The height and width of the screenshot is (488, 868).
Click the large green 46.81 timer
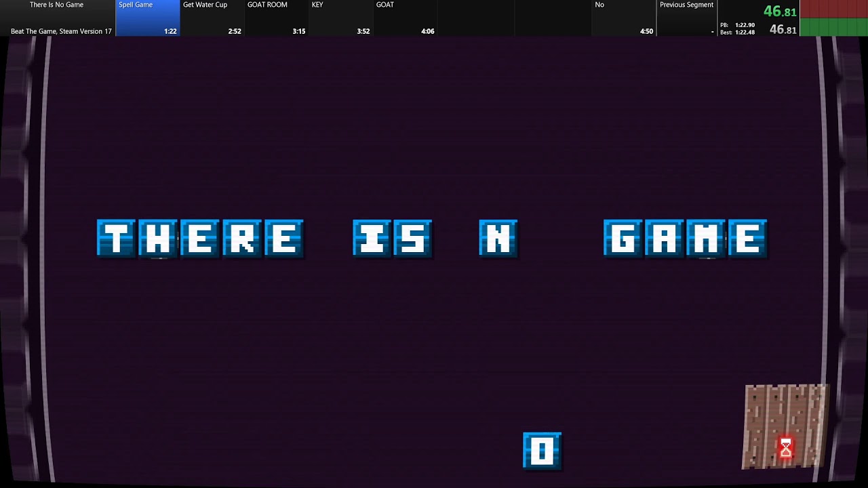point(780,11)
